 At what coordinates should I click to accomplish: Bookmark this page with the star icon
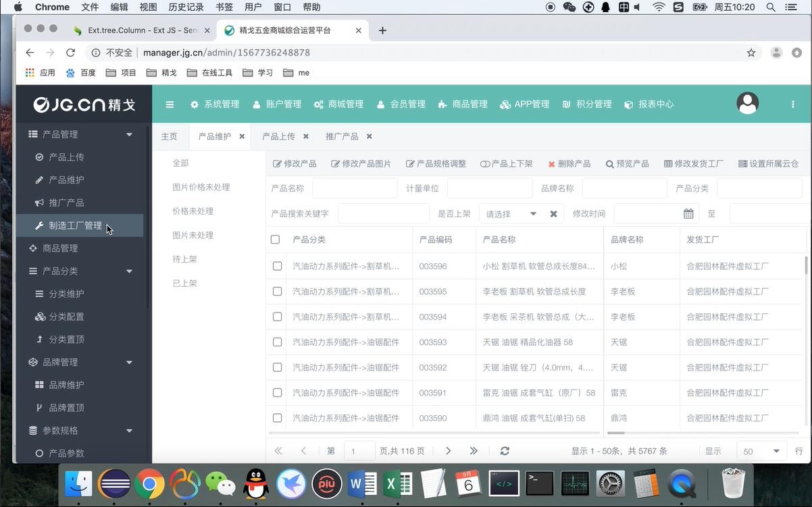tap(751, 53)
